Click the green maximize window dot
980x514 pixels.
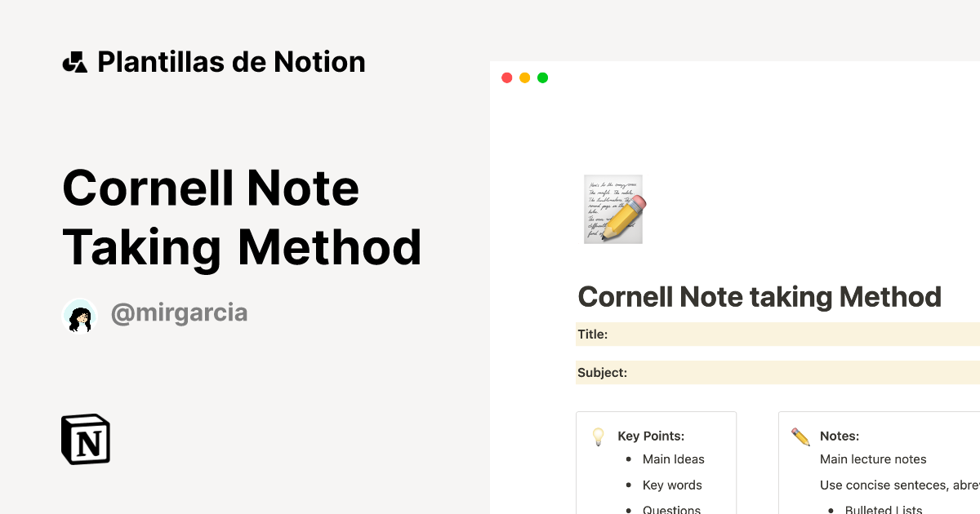click(542, 78)
